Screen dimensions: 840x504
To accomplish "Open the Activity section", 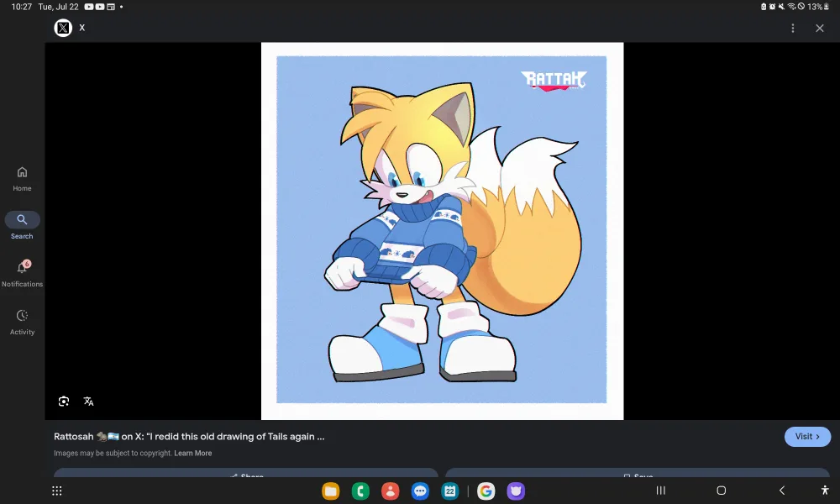I will 22,321.
